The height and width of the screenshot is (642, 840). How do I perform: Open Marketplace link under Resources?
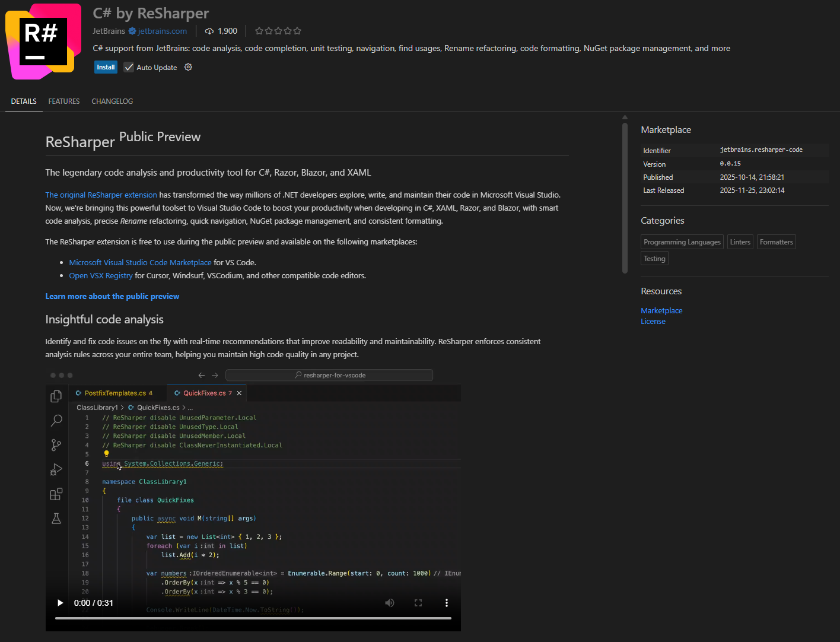661,310
